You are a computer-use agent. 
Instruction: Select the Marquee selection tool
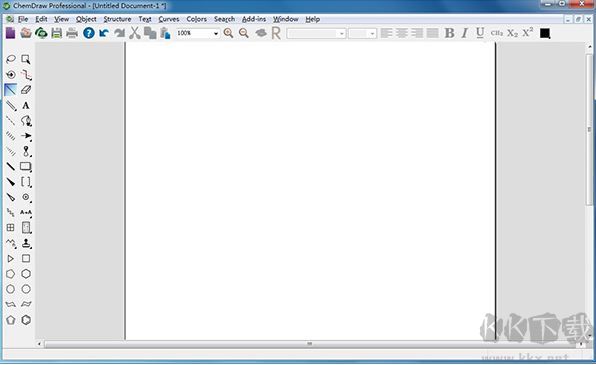(26, 59)
